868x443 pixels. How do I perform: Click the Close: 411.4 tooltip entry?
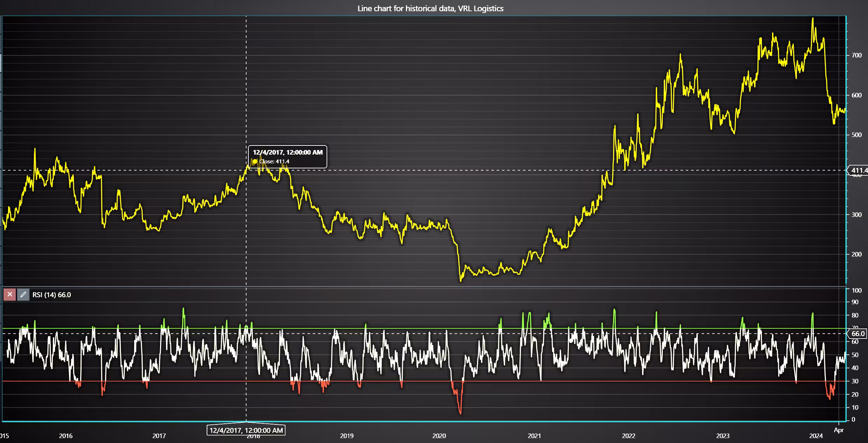(274, 162)
